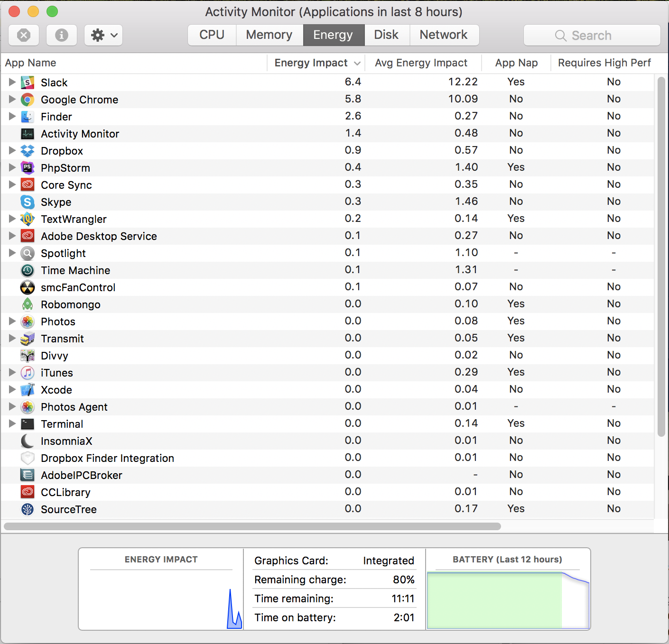The image size is (669, 644).
Task: Open the gear actions dropdown menu
Action: [103, 35]
